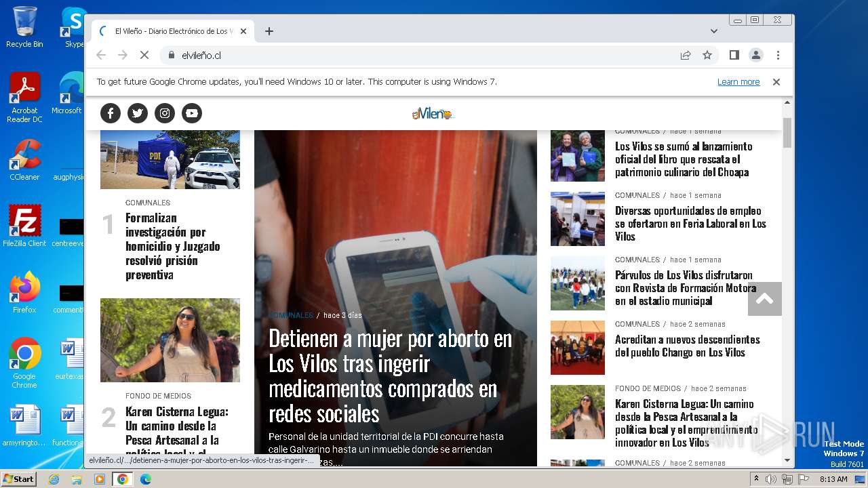Screen dimensions: 868x488
Task: Open Acrobat Reader DC desktop icon
Action: click(x=24, y=98)
